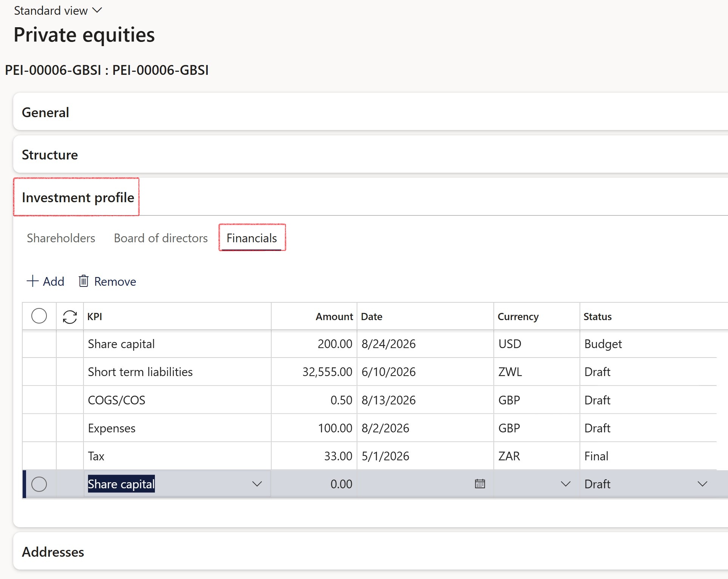Toggle the select-all rows radio button
728x579 pixels.
pos(39,316)
